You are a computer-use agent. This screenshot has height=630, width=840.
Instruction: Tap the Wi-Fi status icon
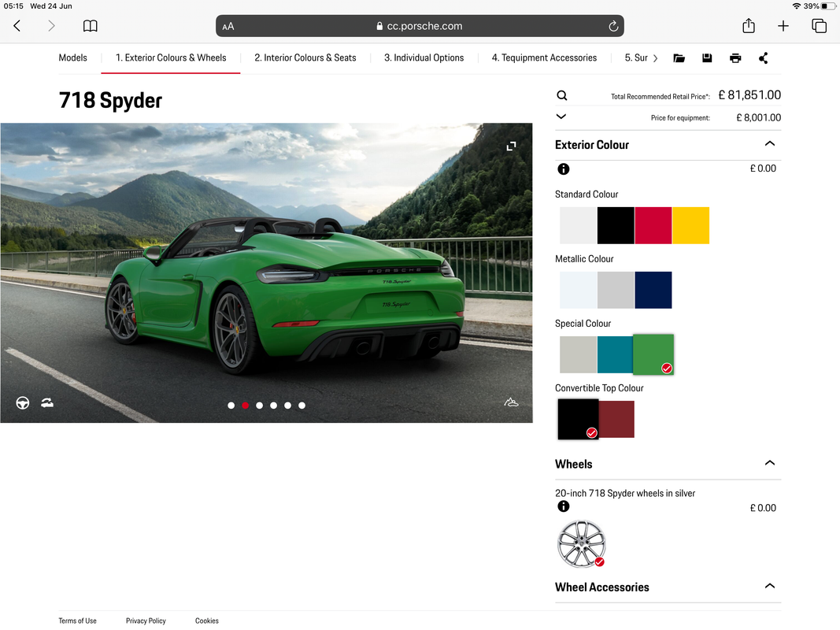pos(797,6)
